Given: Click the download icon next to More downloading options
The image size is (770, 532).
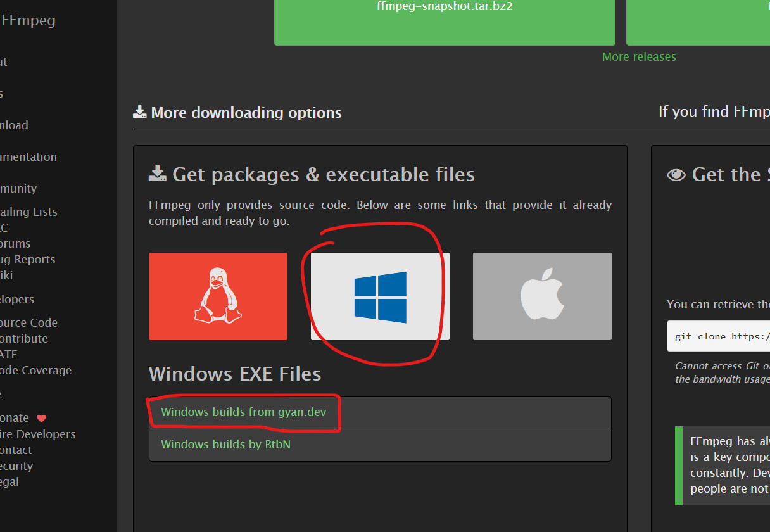Looking at the screenshot, I should (x=139, y=111).
